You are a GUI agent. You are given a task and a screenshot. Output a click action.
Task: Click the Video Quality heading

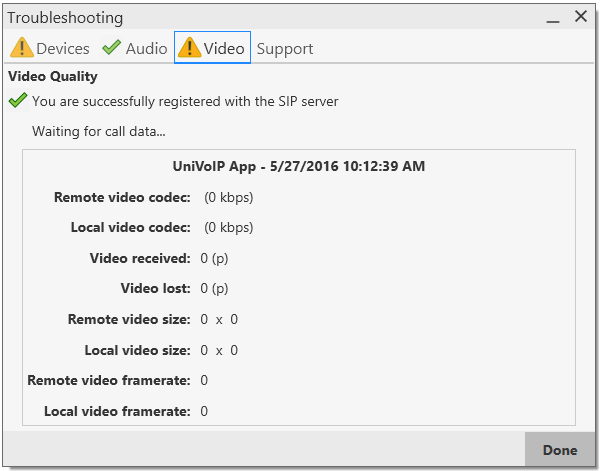click(53, 76)
